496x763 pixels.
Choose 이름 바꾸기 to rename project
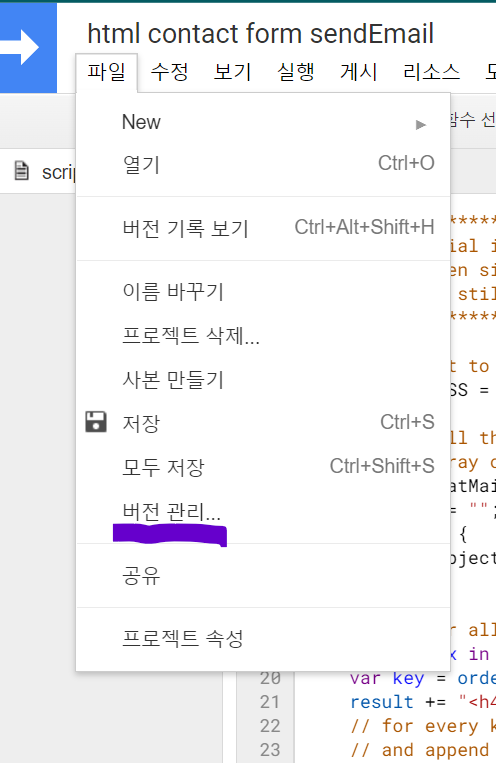263,292
